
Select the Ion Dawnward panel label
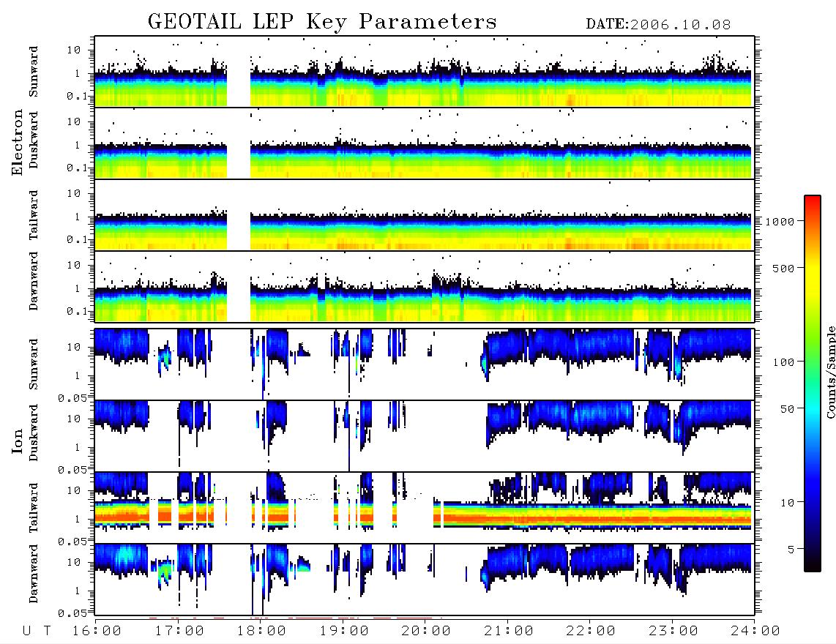coord(34,574)
